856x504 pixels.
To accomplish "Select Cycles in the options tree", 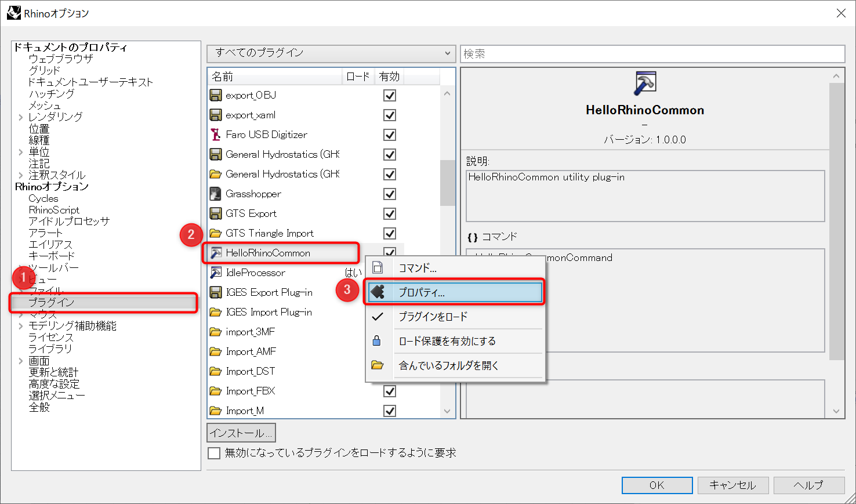I will coord(43,198).
